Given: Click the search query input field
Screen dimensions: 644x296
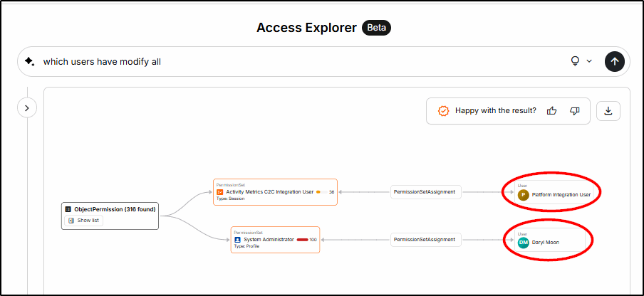Looking at the screenshot, I should coord(285,61).
